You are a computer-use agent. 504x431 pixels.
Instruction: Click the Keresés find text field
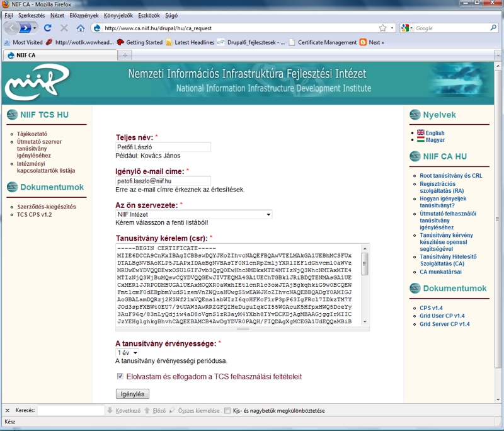pos(71,410)
